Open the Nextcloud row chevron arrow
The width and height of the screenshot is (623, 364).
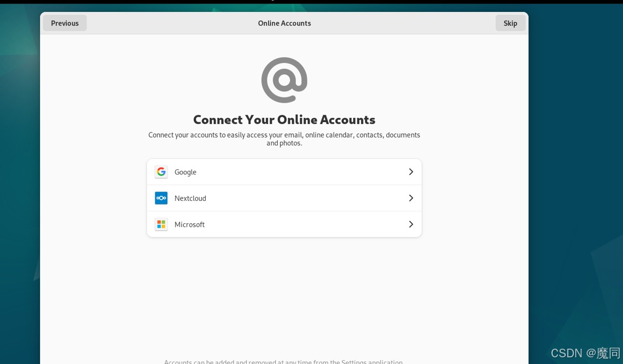click(411, 198)
